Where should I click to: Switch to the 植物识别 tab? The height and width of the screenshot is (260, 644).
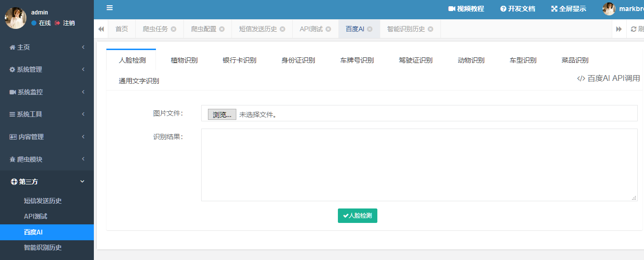(x=184, y=60)
